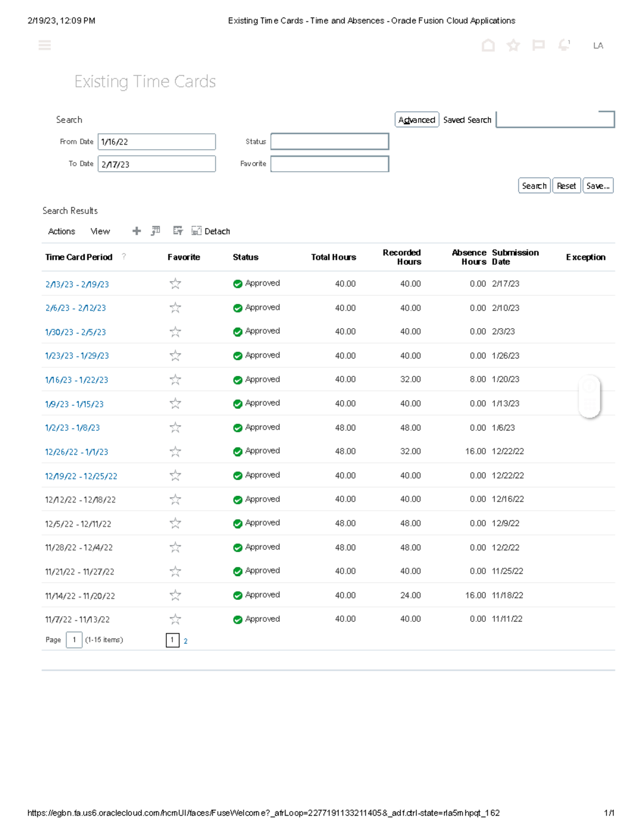644x834 pixels.
Task: Open the Saved Search dropdown
Action: pos(555,120)
